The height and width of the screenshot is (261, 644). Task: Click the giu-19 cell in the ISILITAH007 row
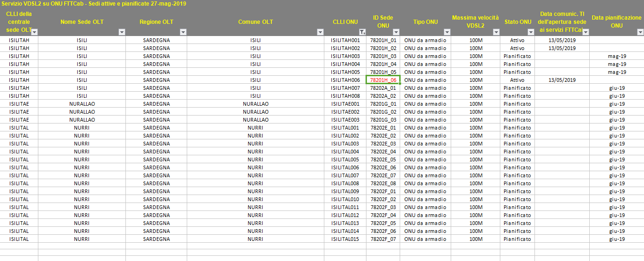(x=617, y=88)
